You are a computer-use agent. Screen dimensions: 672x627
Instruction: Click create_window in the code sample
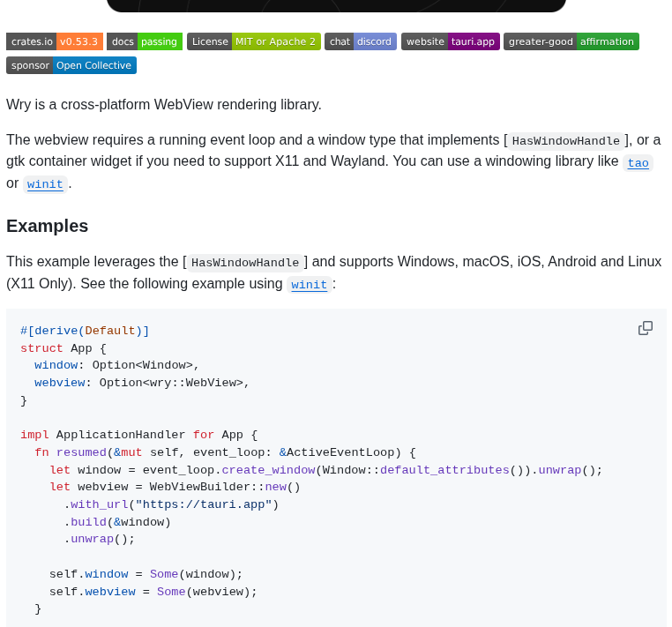[x=268, y=470]
